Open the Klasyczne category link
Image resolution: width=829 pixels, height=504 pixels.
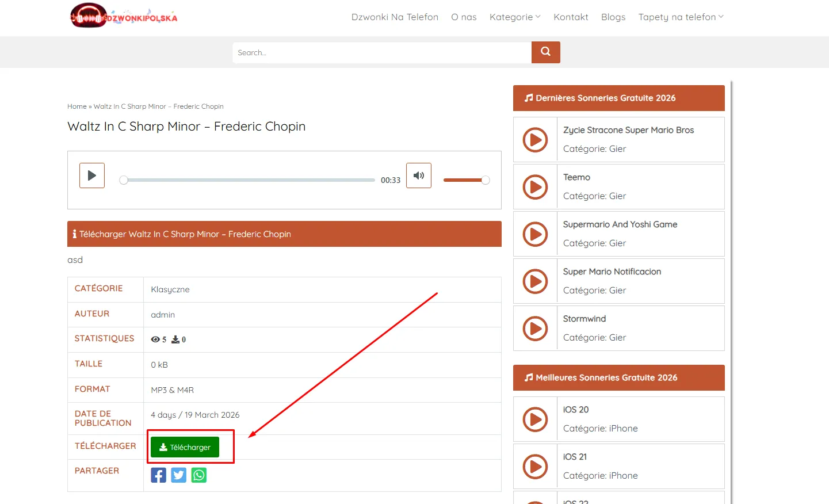click(170, 289)
